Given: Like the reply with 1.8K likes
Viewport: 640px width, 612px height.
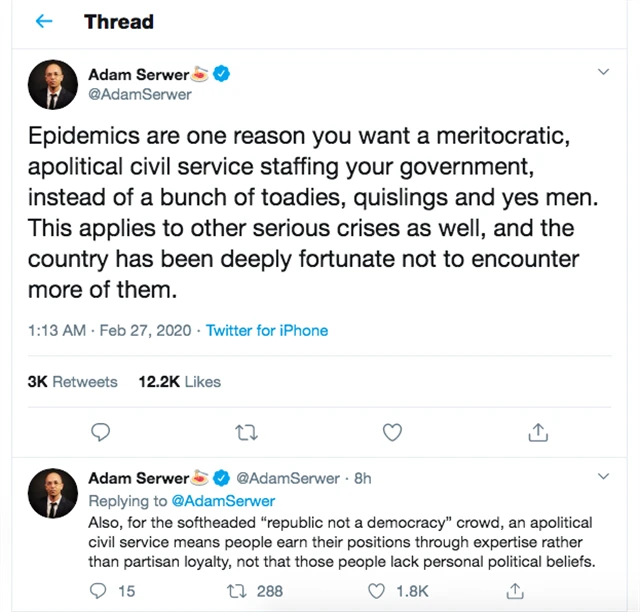Looking at the screenshot, I should click(377, 591).
